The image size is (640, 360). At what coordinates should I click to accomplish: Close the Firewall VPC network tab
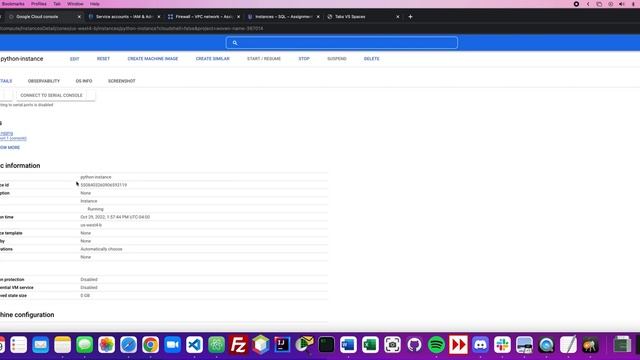[x=239, y=17]
